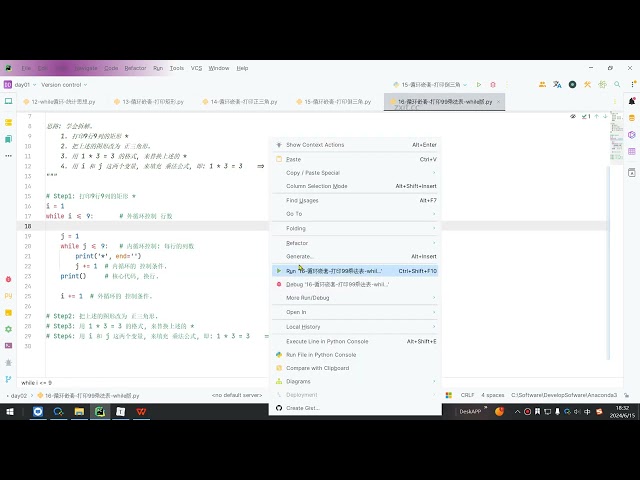The image size is (640, 480).
Task: Select Show Context Actions from context menu
Action: click(x=355, y=145)
